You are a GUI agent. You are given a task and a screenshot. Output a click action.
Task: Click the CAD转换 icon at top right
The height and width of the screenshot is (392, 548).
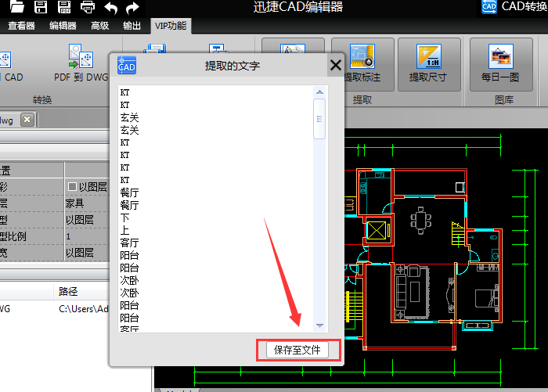(489, 8)
